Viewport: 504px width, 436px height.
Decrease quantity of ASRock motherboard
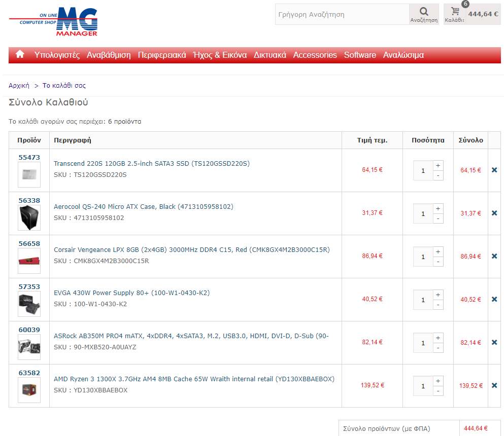[x=438, y=348]
